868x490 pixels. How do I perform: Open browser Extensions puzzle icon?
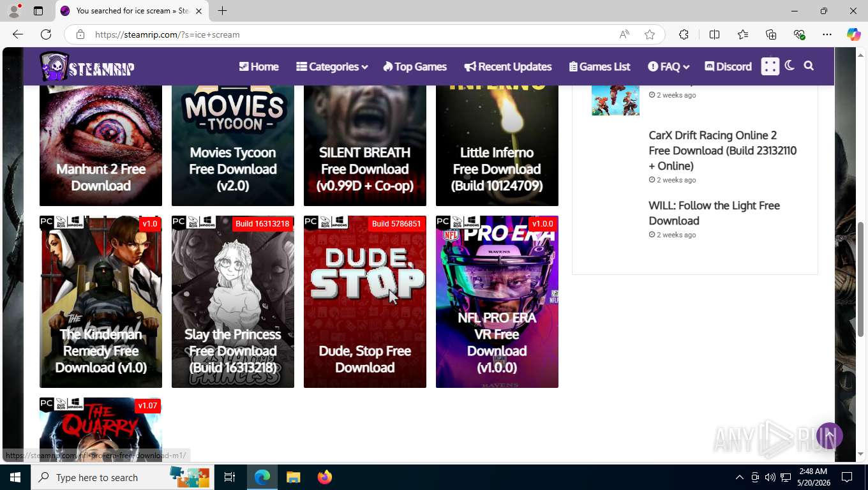click(x=684, y=34)
